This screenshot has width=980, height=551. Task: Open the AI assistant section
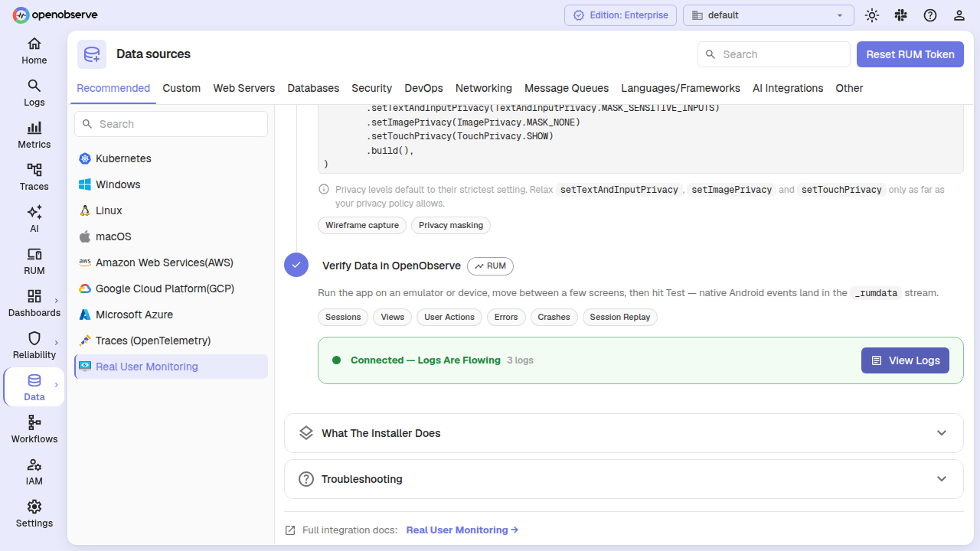pyautogui.click(x=34, y=220)
